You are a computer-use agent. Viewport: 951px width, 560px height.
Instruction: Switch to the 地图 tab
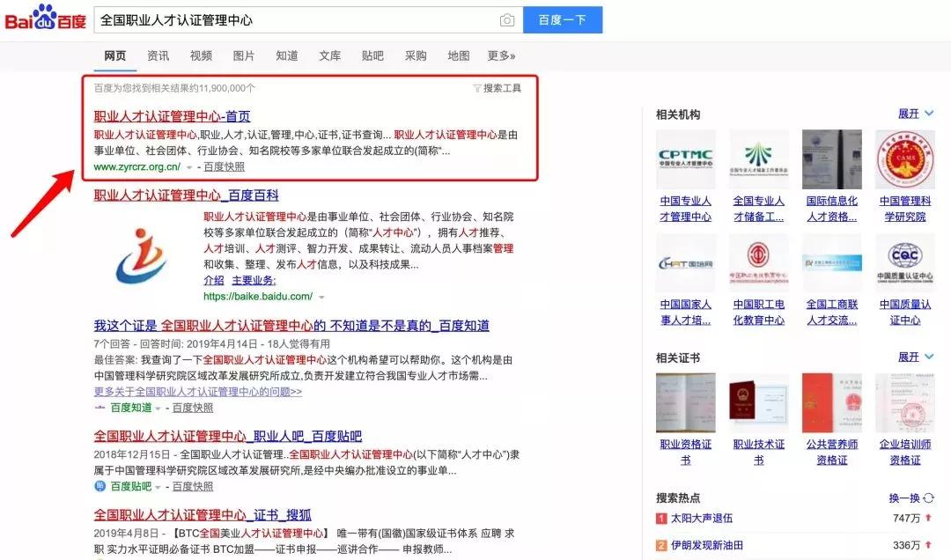coord(459,55)
